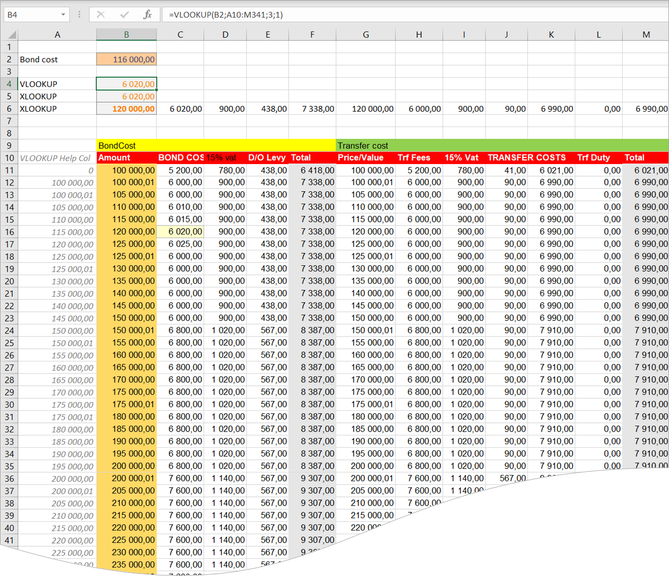
Task: Click 'D/O Levy' header cell
Action: [268, 158]
